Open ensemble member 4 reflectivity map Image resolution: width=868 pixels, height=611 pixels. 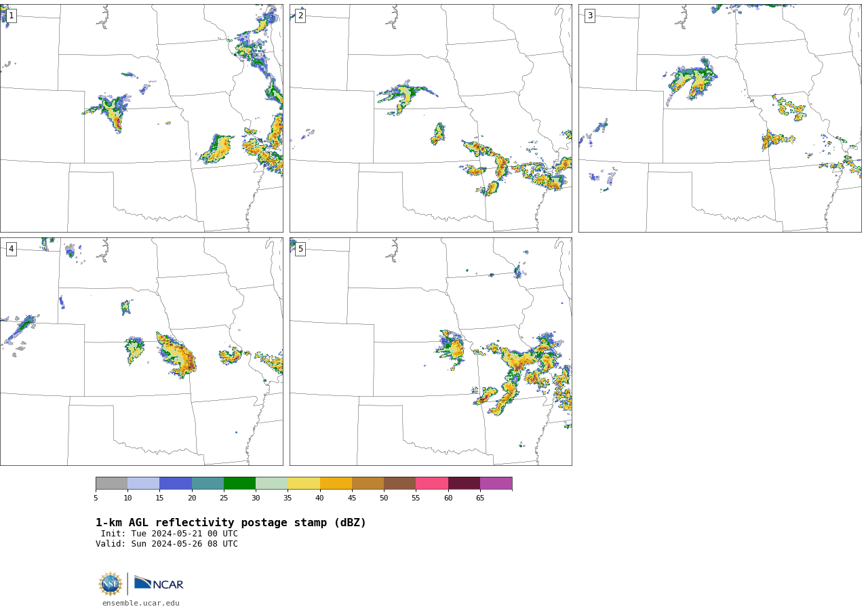141,351
